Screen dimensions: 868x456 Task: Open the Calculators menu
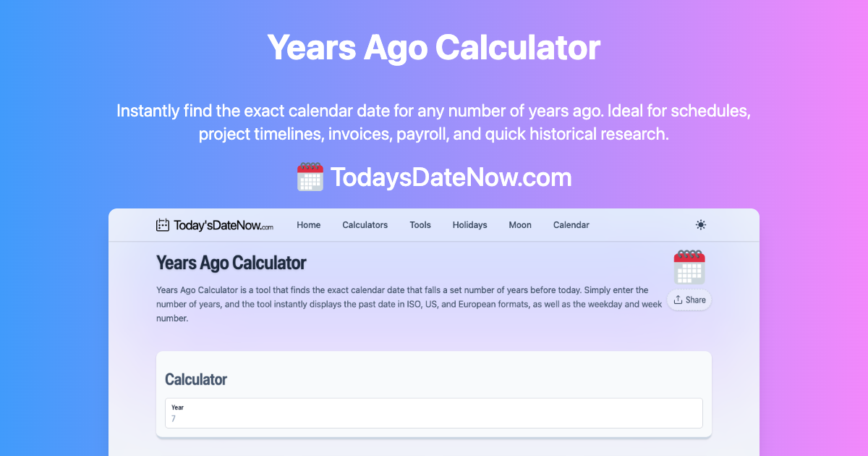(365, 225)
